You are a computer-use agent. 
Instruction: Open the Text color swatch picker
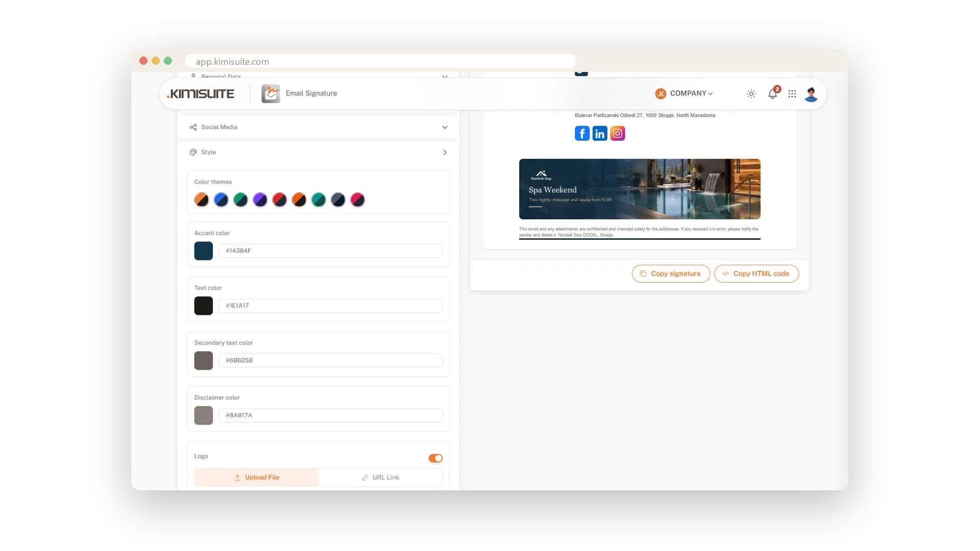pos(204,306)
